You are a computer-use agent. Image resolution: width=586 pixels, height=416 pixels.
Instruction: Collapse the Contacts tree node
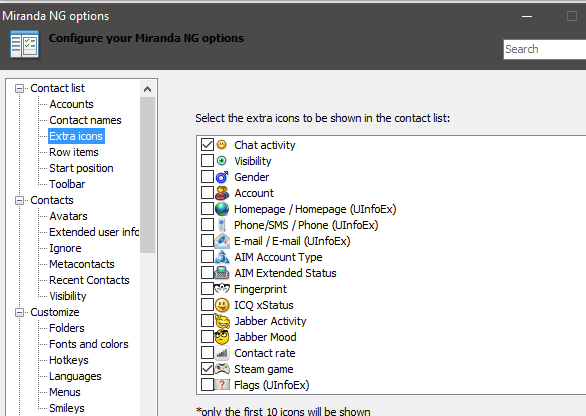coord(19,200)
